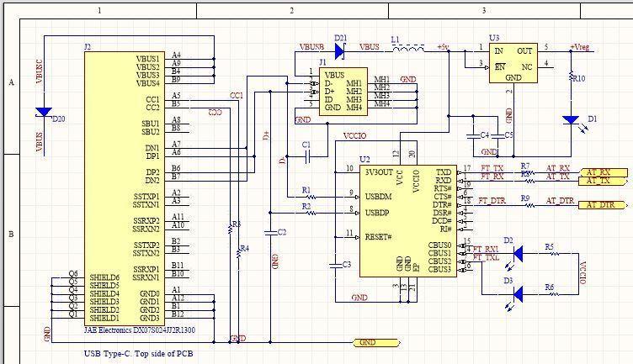Click the U2 designator label
The height and width of the screenshot is (364, 633).
[x=364, y=160]
